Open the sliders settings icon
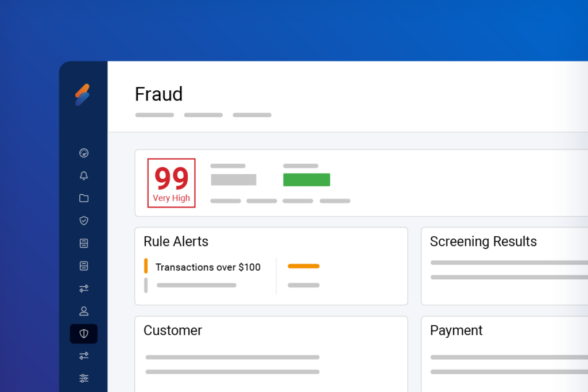Screen dimensions: 588x392 click(x=84, y=378)
